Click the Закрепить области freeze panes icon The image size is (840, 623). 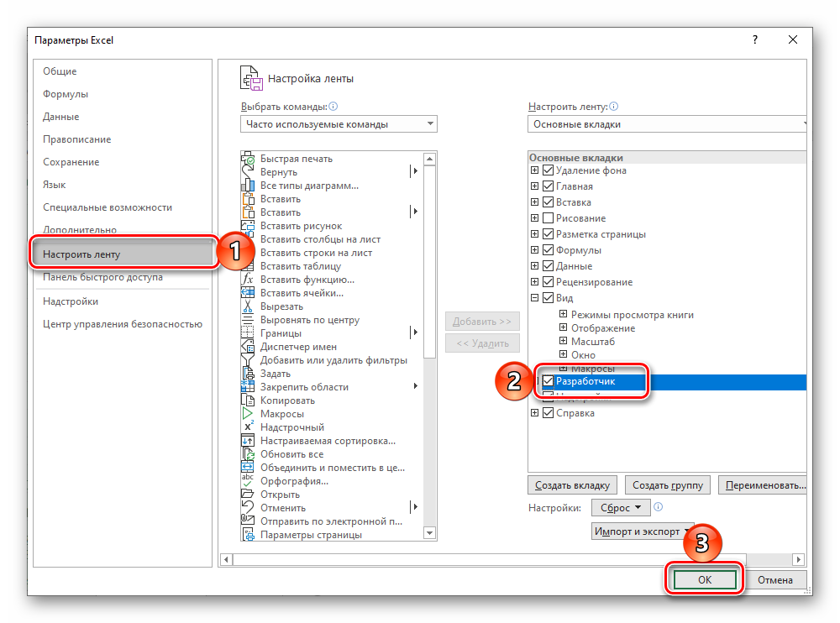pos(248,387)
